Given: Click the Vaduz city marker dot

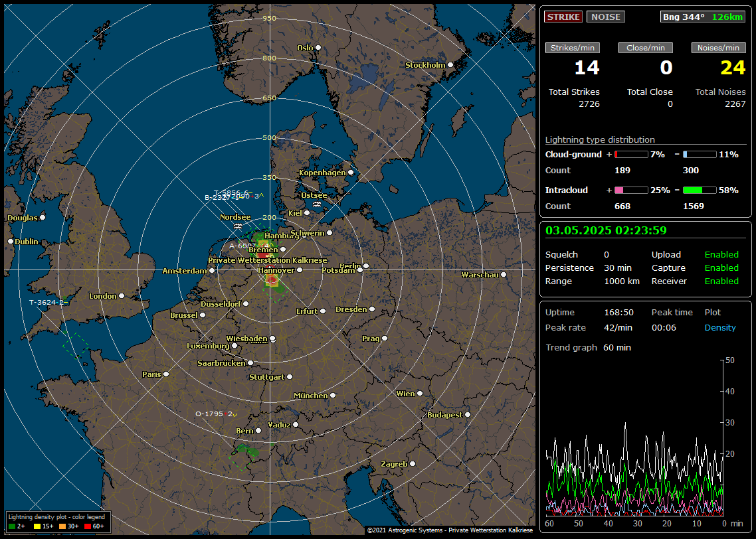Looking at the screenshot, I should point(296,424).
